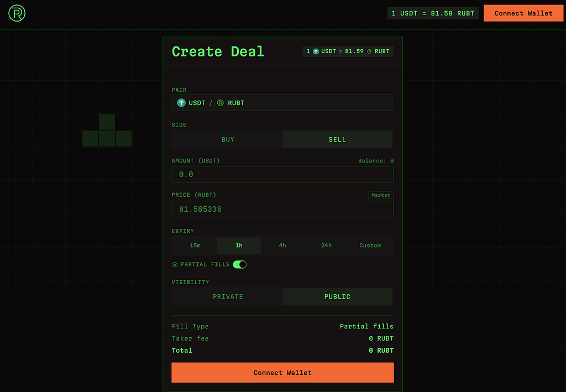The width and height of the screenshot is (566, 392).
Task: Click the Fill Type label
Action: [x=190, y=326]
